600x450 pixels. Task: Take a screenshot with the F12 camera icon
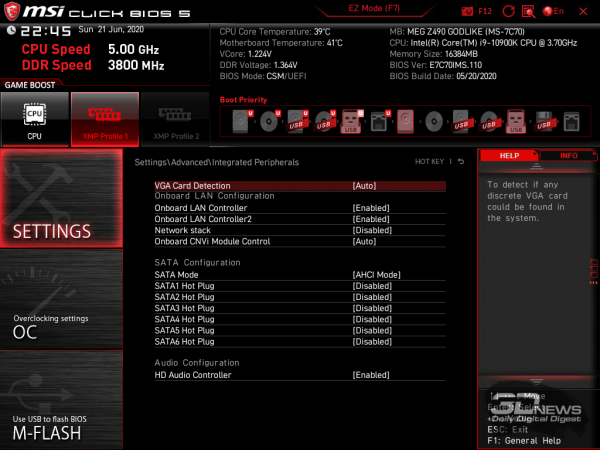(470, 10)
